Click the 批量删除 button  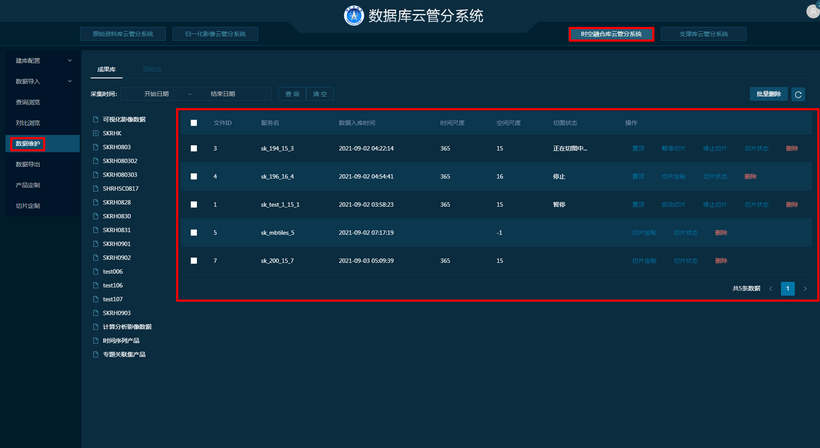767,94
